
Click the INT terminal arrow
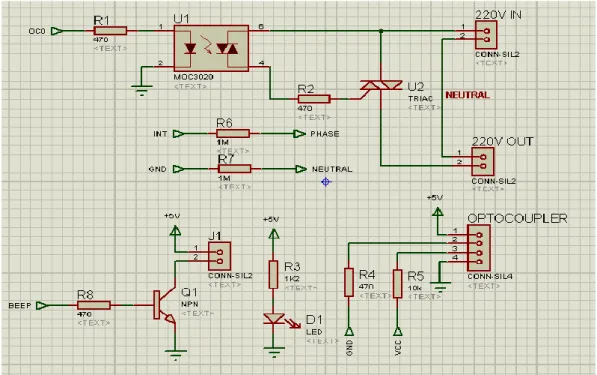pyautogui.click(x=179, y=134)
